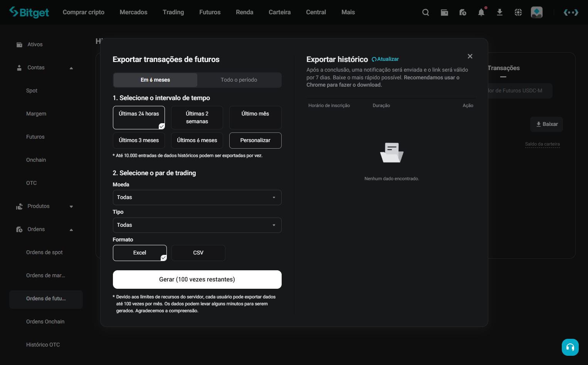Open the customer support headset chat
The height and width of the screenshot is (365, 588).
tap(570, 347)
